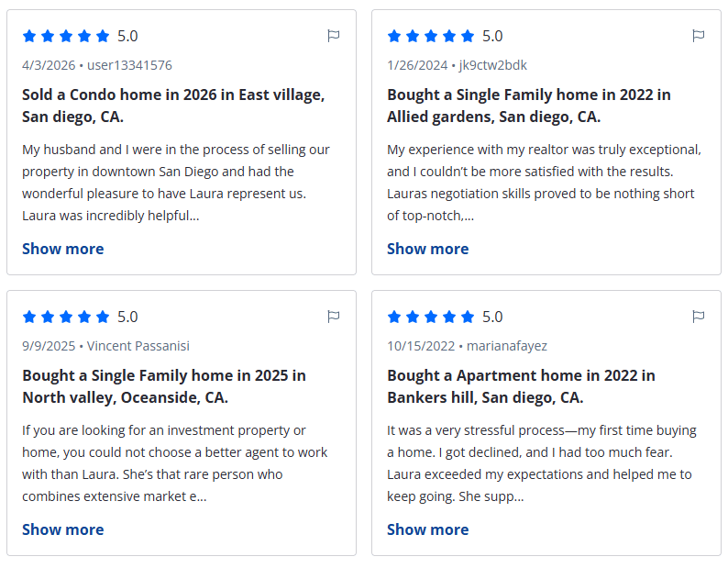Select the 'Bought a Apartment home' title
The image size is (728, 568).
[x=521, y=386]
